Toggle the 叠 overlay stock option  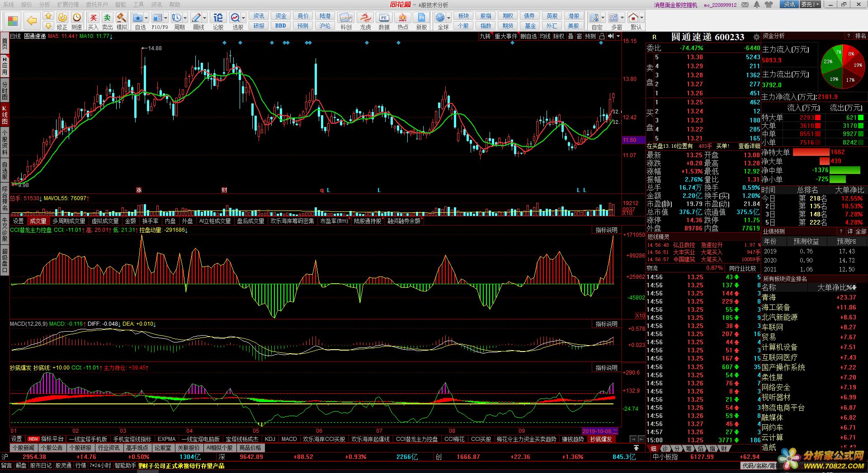(571, 36)
